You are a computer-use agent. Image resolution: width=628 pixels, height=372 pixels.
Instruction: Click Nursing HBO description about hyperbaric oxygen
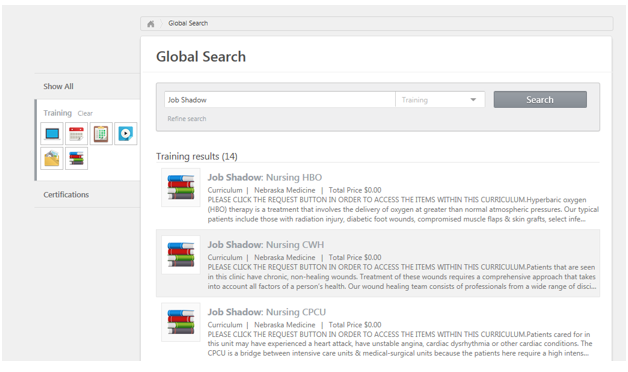click(x=403, y=209)
